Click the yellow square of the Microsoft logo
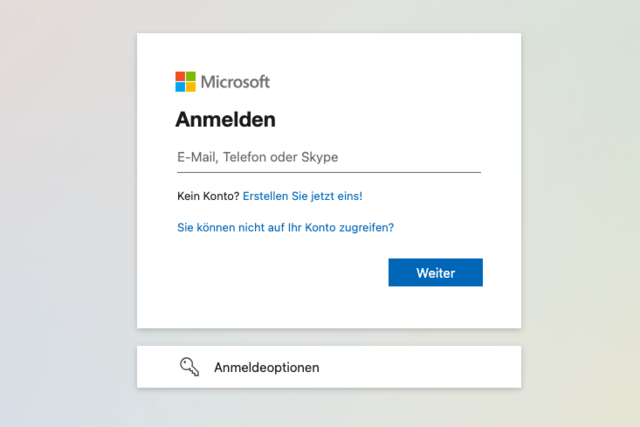The height and width of the screenshot is (427, 640). [191, 87]
